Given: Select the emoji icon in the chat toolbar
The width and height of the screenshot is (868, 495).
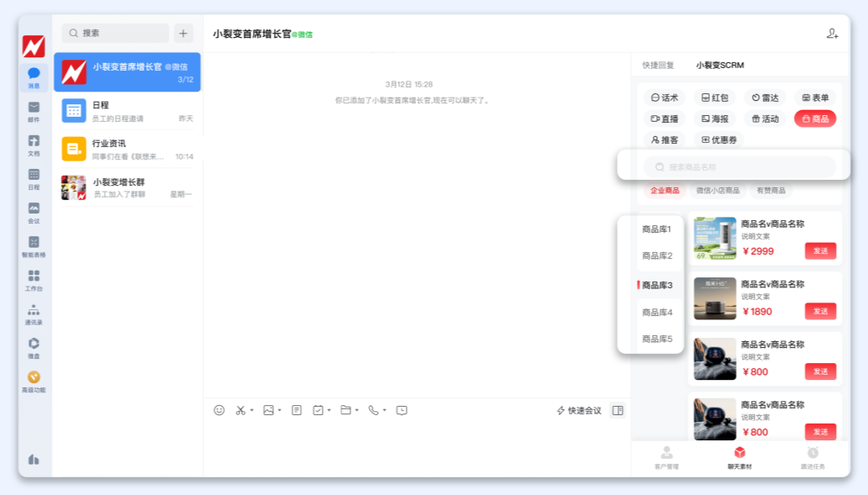Looking at the screenshot, I should [x=219, y=410].
